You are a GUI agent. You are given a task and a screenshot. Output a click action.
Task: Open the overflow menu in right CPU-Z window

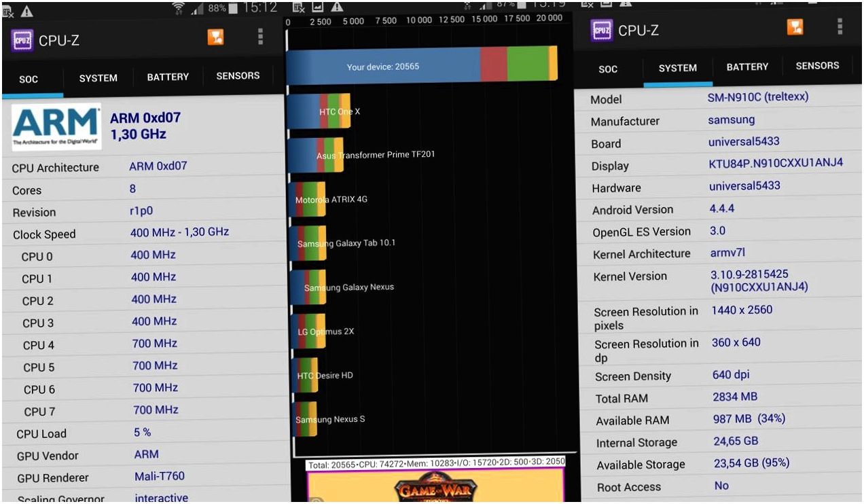coord(840,26)
